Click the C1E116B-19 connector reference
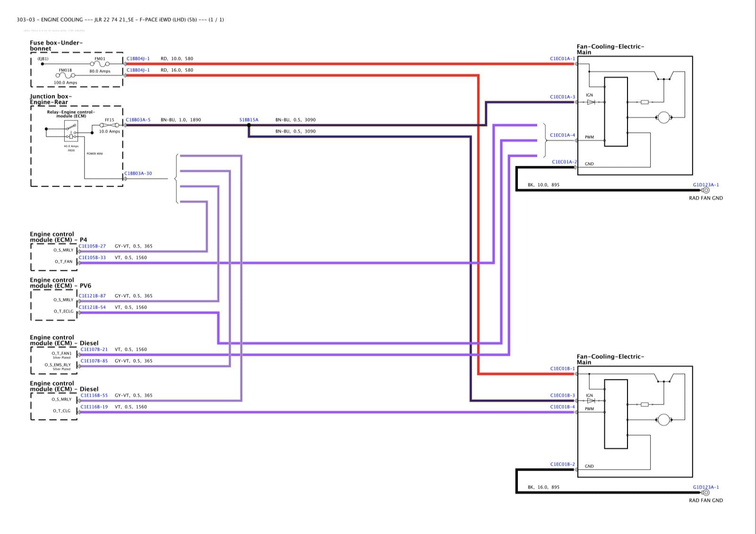Viewport: 756px width, 534px height. [94, 407]
